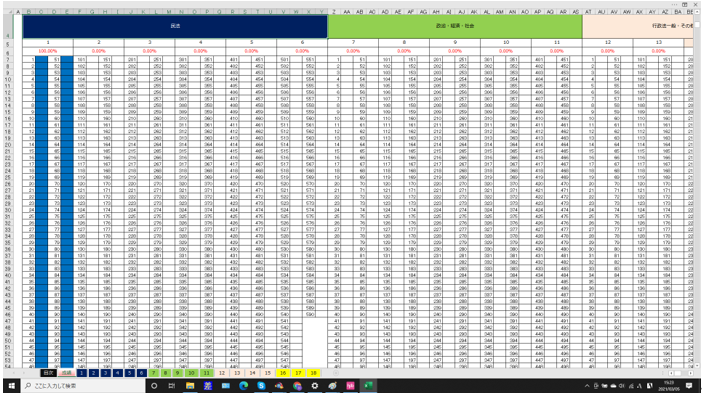Image resolution: width=702 pixels, height=395 pixels.
Task: Show hidden system tray icons
Action: coord(587,386)
